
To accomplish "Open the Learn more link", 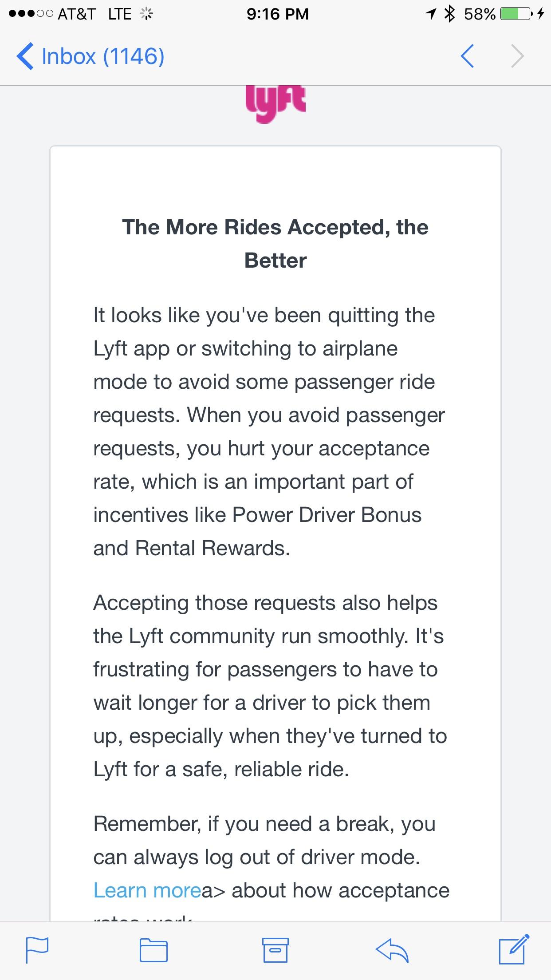I will coord(147,890).
